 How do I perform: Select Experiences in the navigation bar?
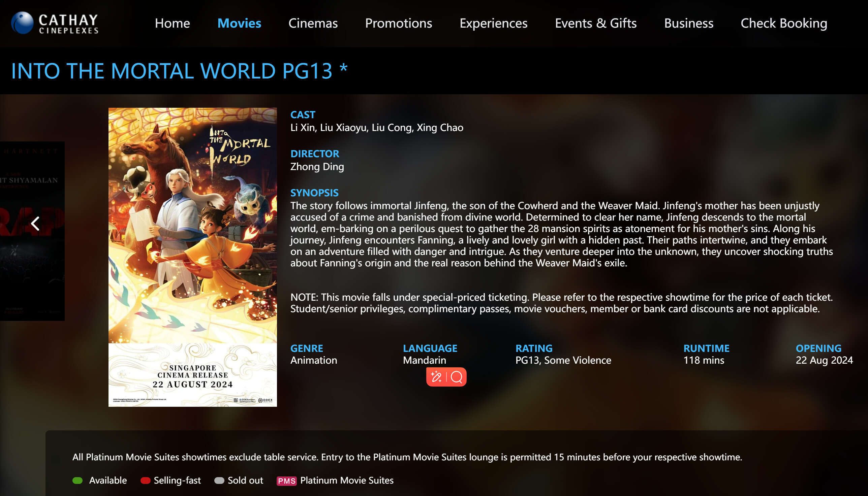pyautogui.click(x=493, y=23)
